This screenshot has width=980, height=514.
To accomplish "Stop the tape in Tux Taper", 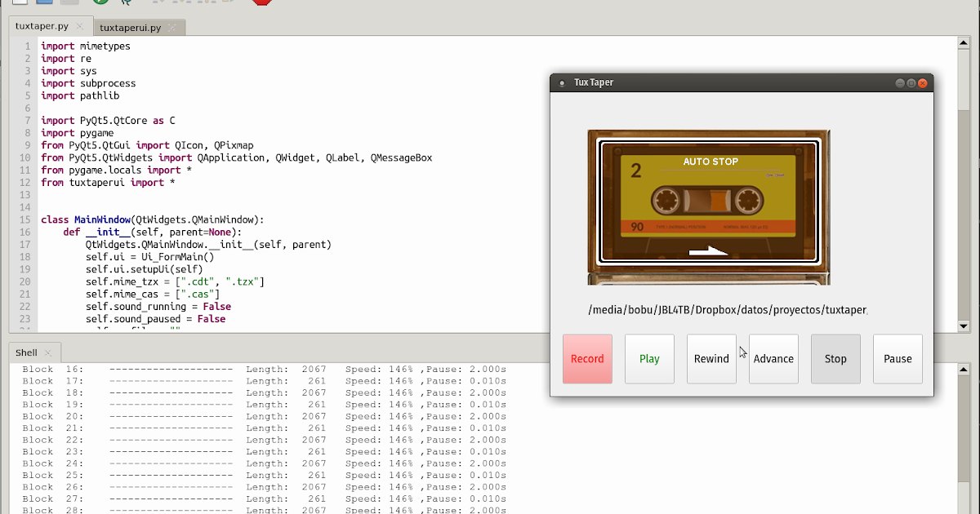I will tap(835, 358).
